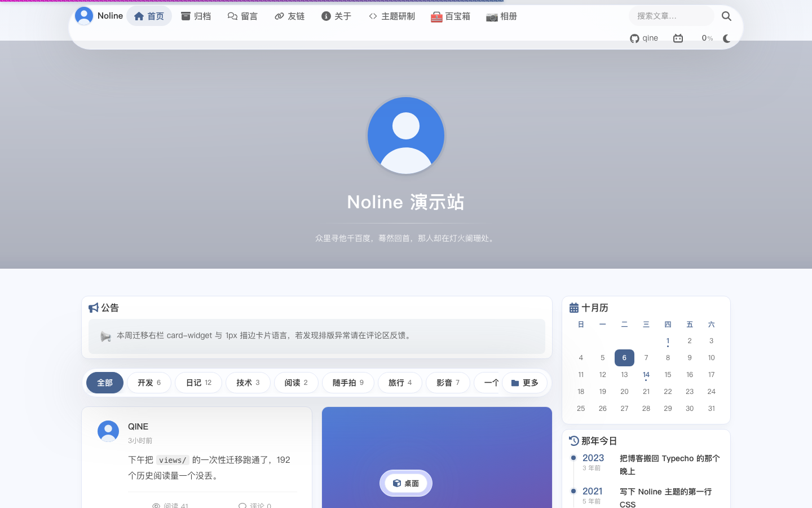The width and height of the screenshot is (812, 508).
Task: Select day 31 in the calendar
Action: (712, 409)
